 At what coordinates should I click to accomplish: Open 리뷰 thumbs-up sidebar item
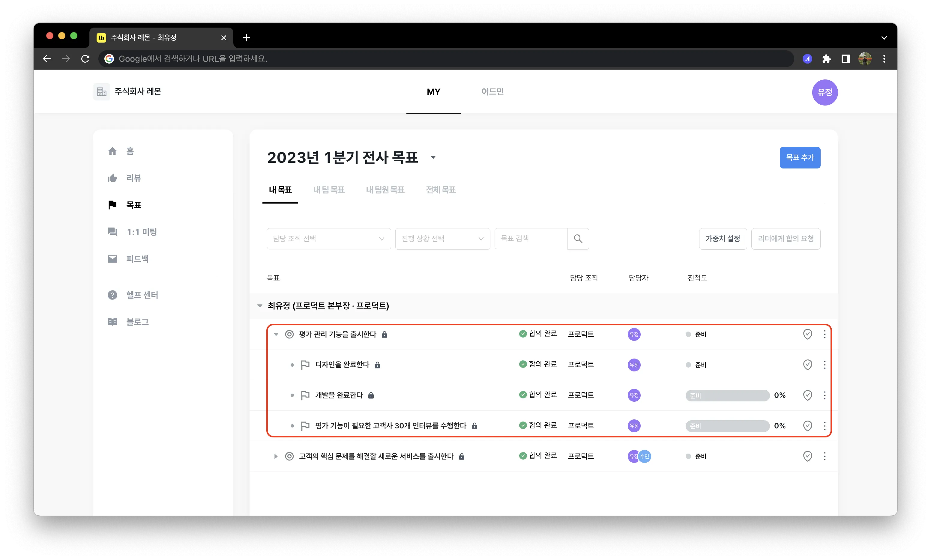(x=124, y=178)
